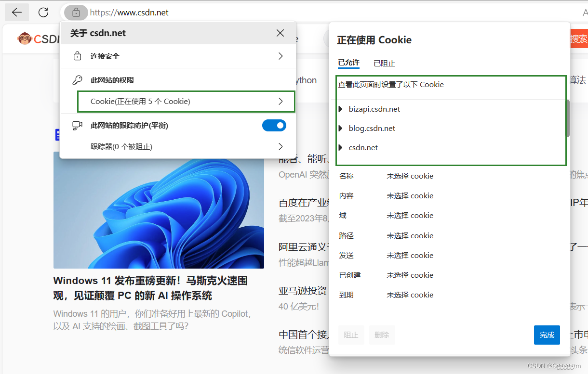Click the 关于 csdn.net popup title

pos(98,33)
